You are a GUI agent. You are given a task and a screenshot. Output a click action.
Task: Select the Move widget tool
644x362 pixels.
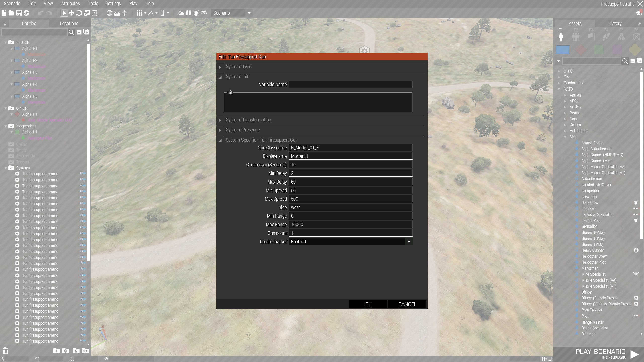coord(72,13)
